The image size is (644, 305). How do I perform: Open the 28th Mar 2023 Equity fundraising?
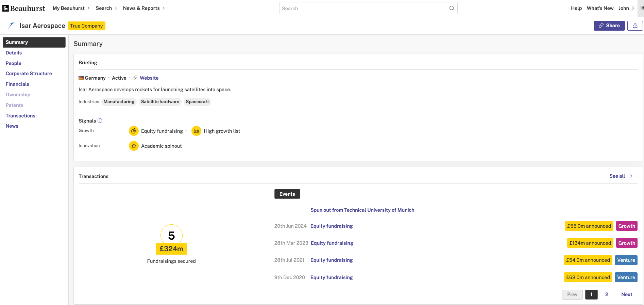pos(332,243)
